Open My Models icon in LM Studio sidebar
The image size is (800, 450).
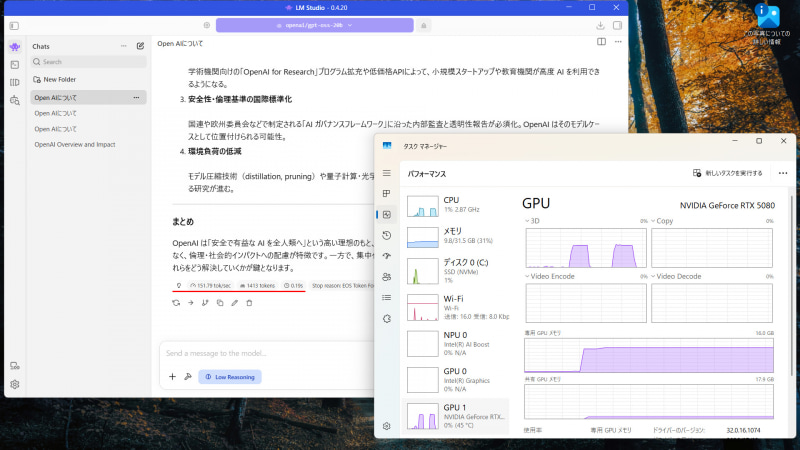15,82
